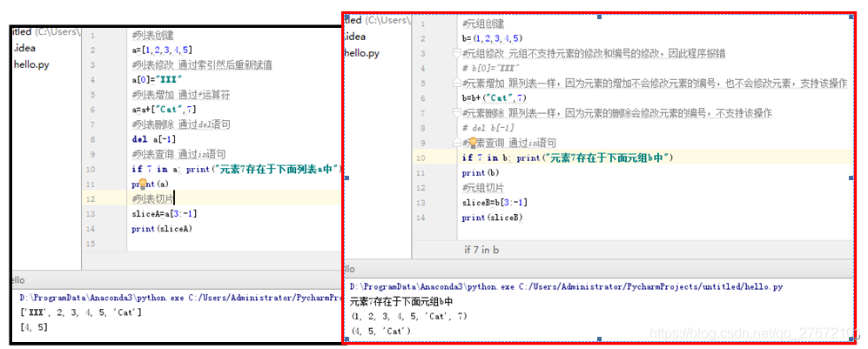Collapse the fold marker at 元素增加 comment
The image size is (868, 349).
pos(457,84)
